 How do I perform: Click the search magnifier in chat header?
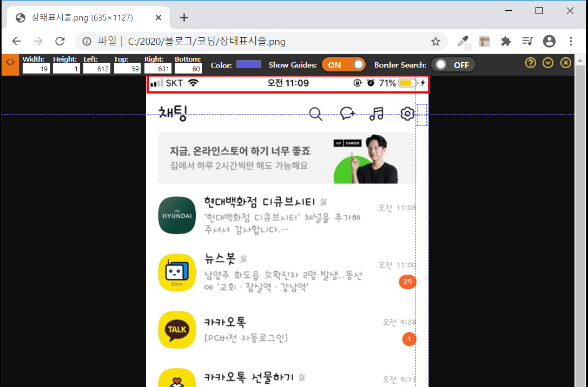pos(316,114)
